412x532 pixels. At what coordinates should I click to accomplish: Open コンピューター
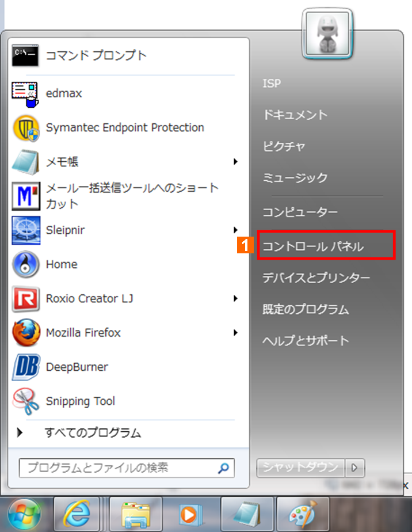[x=300, y=212]
